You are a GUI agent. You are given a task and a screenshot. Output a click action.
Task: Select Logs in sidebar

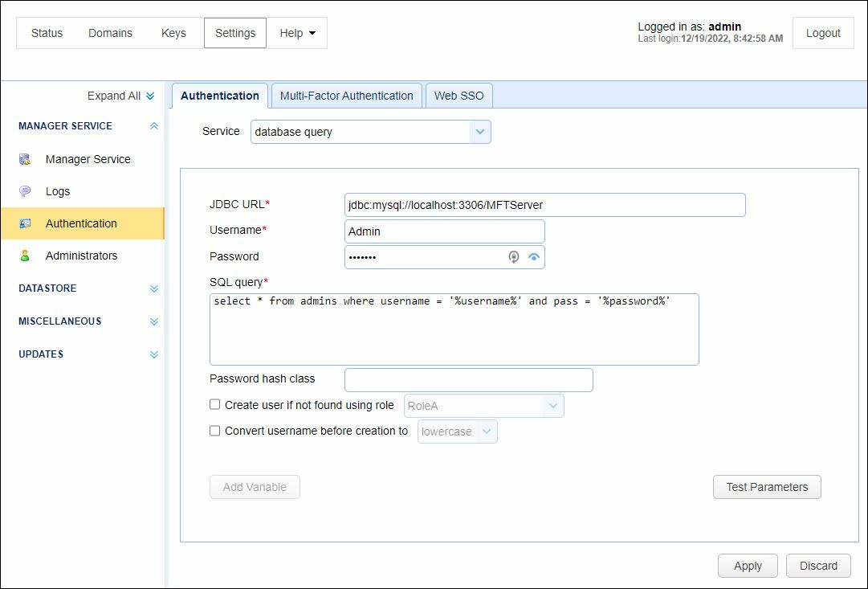83,191
